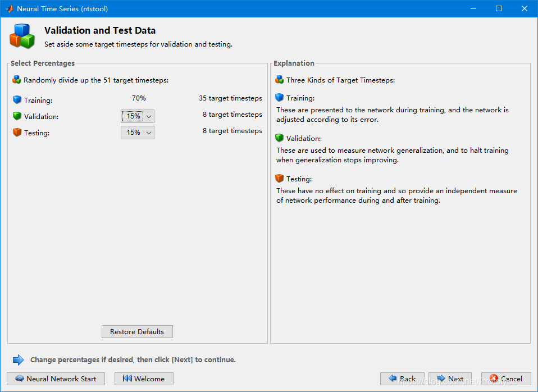This screenshot has width=538, height=392.
Task: Close the Neural Time Series window
Action: point(525,8)
